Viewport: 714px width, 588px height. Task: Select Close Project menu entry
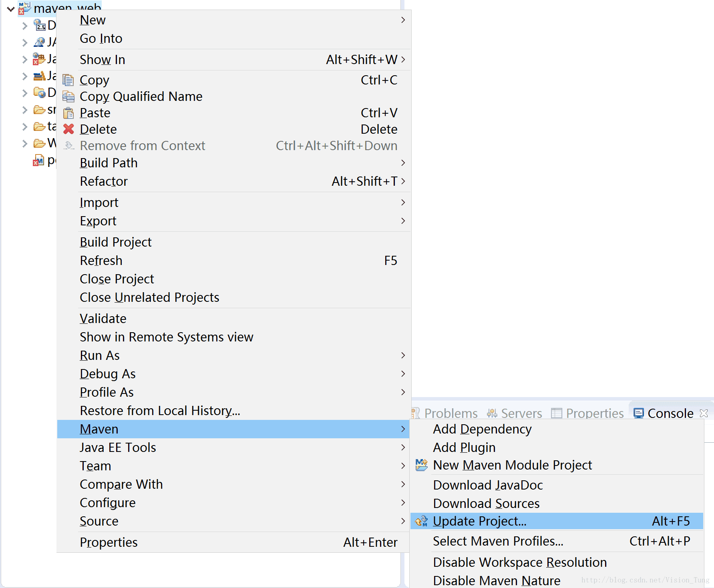234,279
